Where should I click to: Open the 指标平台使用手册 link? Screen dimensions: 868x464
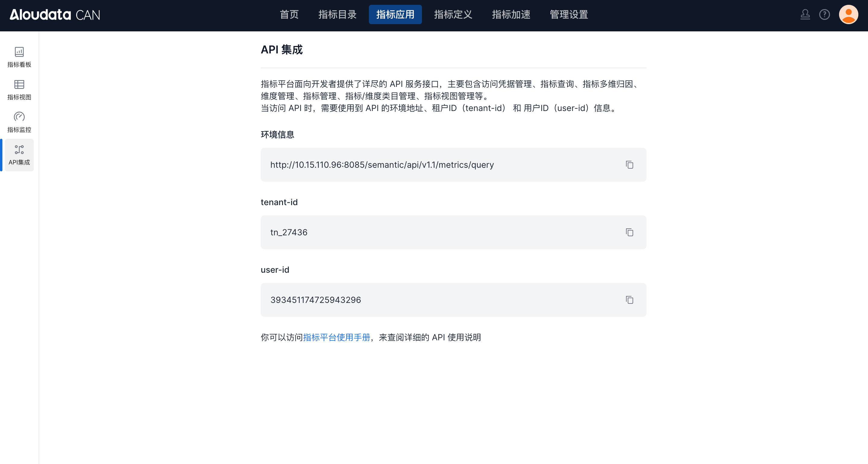coord(336,337)
